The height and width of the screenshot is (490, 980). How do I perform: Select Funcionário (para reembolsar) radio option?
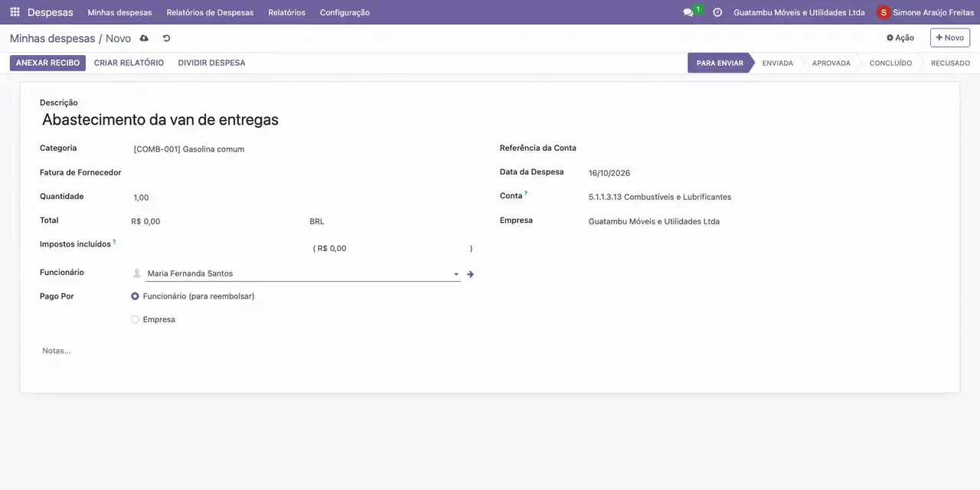(135, 296)
